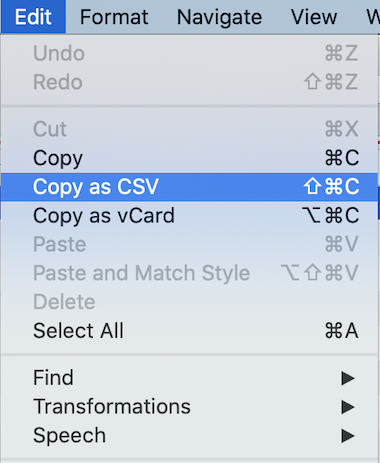The image size is (380, 463).
Task: Click the Undo menu entry
Action: tap(189, 53)
